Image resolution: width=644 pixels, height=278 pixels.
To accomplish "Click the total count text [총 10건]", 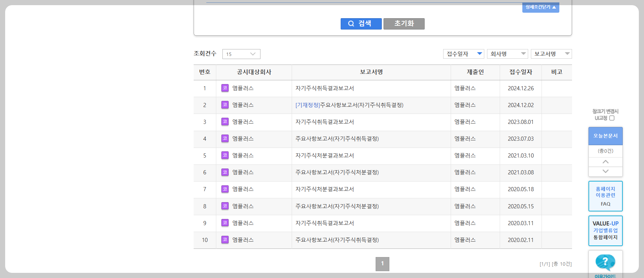I will tap(562, 264).
